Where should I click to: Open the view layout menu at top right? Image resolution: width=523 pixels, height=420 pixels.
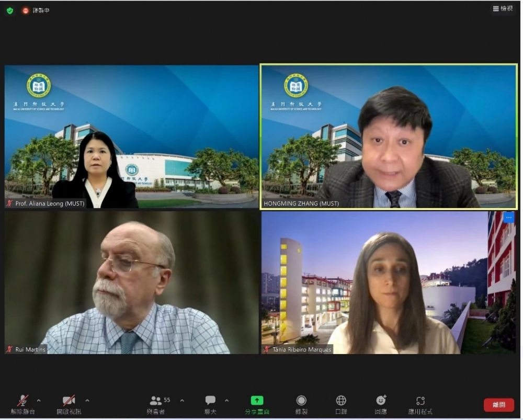click(x=503, y=9)
